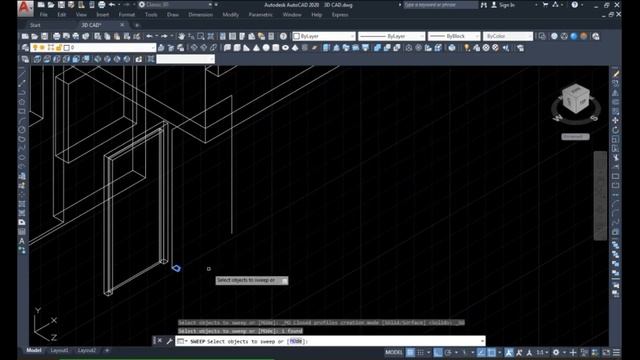Screen dimensions: 640x360
Task: Select the Erase tool in Modify toolbar
Action: click(616, 74)
